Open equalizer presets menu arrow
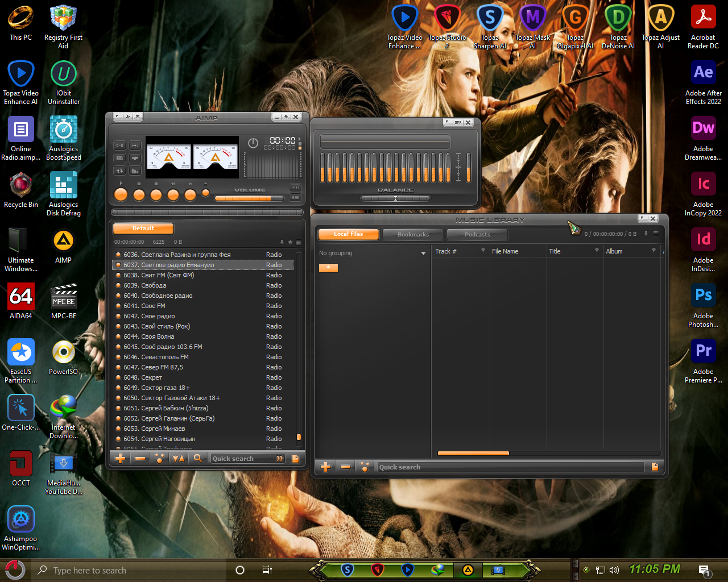This screenshot has width=728, height=582. [x=448, y=122]
